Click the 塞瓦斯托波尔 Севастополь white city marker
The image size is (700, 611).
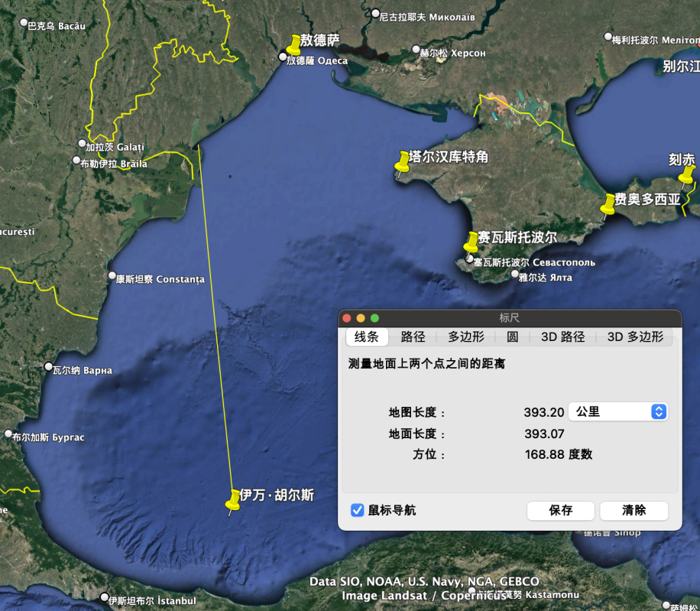pyautogui.click(x=468, y=258)
